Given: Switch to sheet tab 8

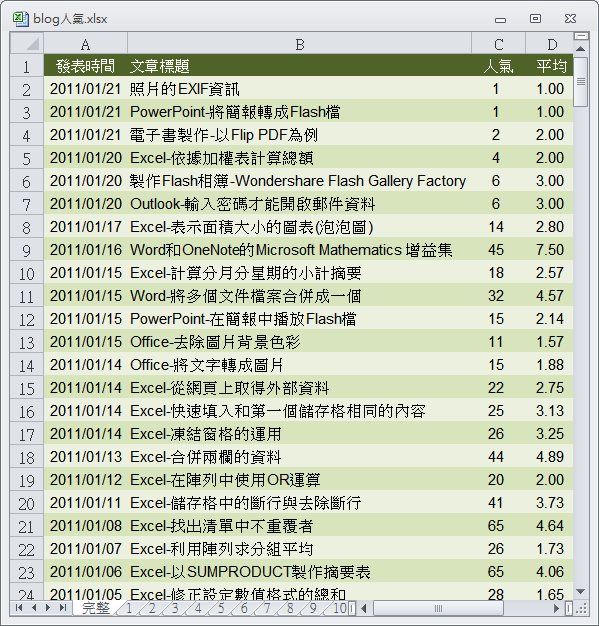Looking at the screenshot, I should coord(290,608).
